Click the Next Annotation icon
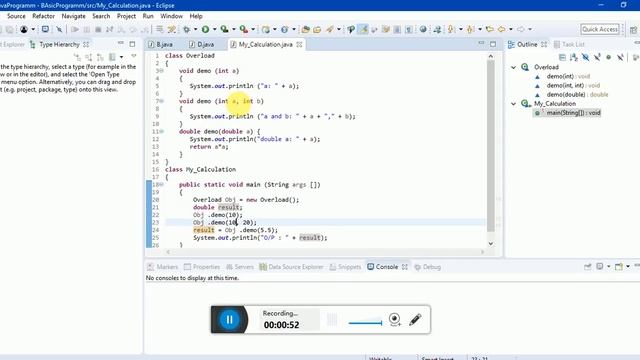The height and width of the screenshot is (360, 640). pos(451,29)
